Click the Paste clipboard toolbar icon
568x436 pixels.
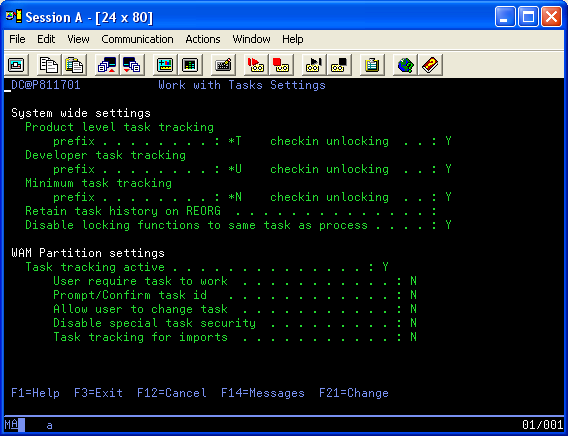tap(74, 65)
